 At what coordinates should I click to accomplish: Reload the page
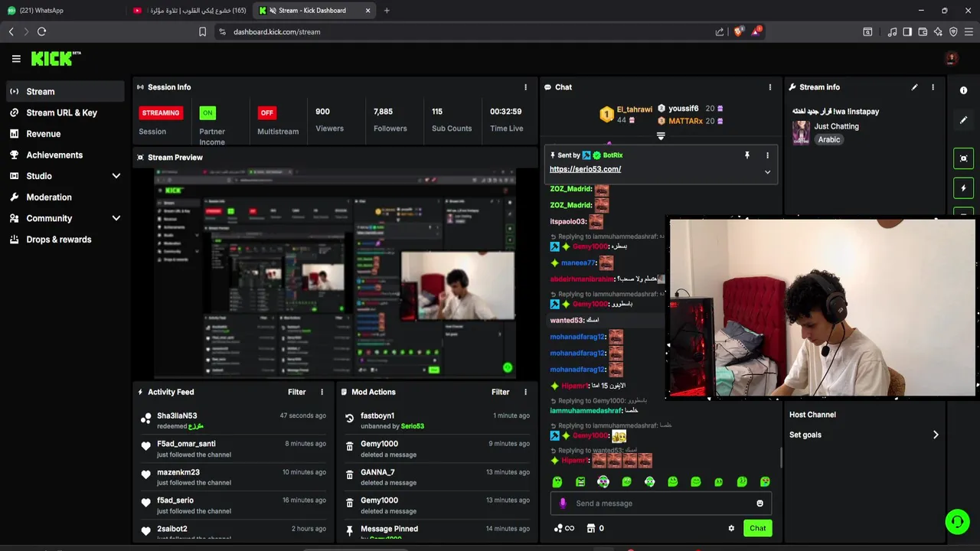[x=41, y=31]
